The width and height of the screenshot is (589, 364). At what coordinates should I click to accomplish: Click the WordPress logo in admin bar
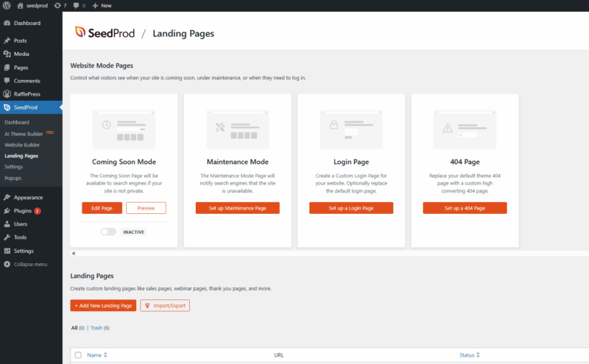point(7,5)
